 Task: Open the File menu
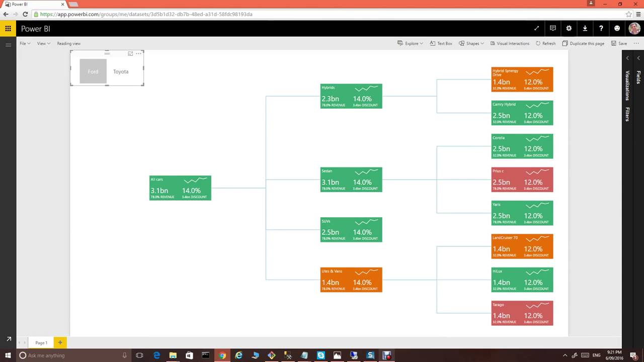25,44
